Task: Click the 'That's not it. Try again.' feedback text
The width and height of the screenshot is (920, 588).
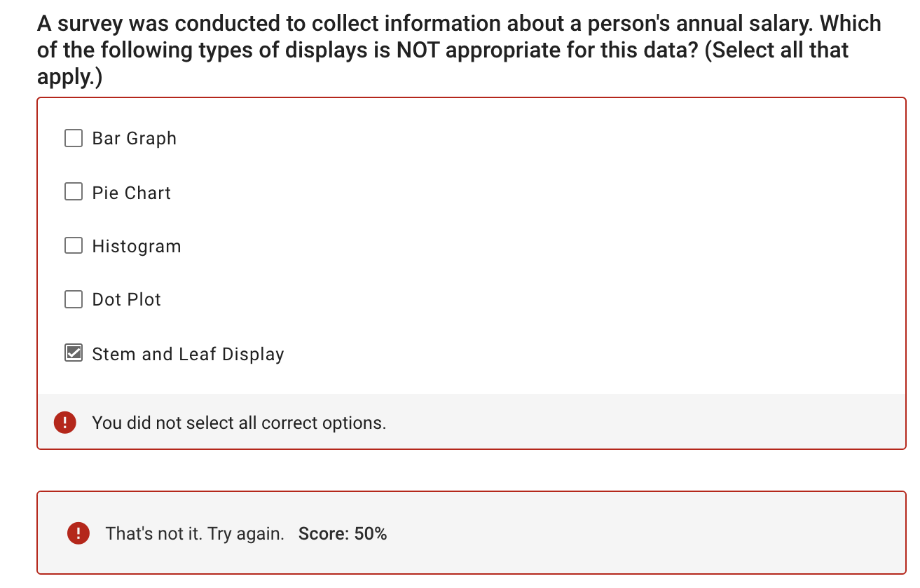Action: coord(196,533)
